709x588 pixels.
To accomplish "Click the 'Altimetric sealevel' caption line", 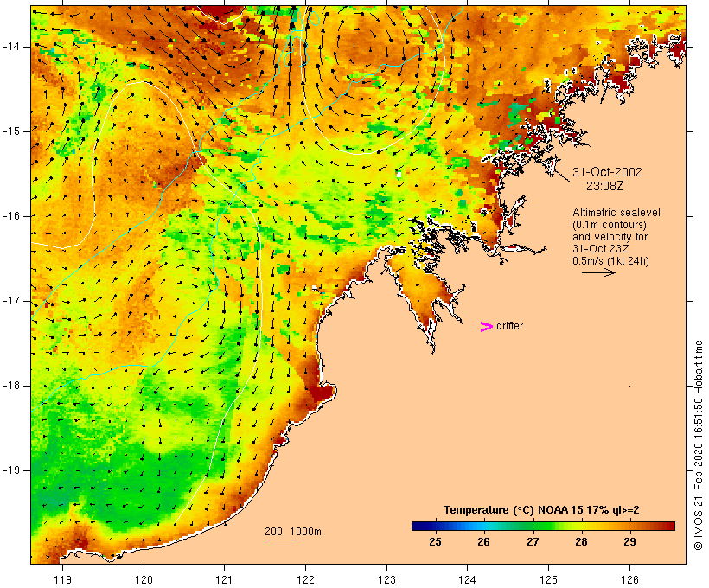I will (616, 213).
